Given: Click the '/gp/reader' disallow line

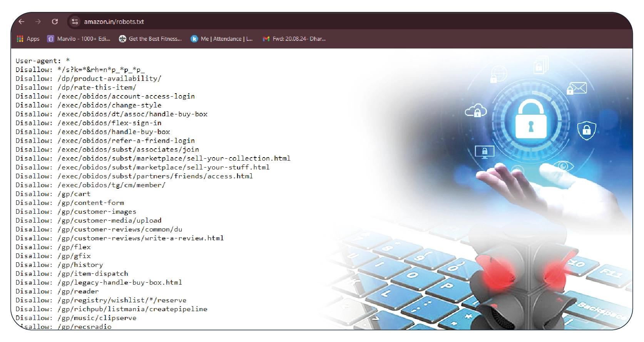Looking at the screenshot, I should (57, 291).
